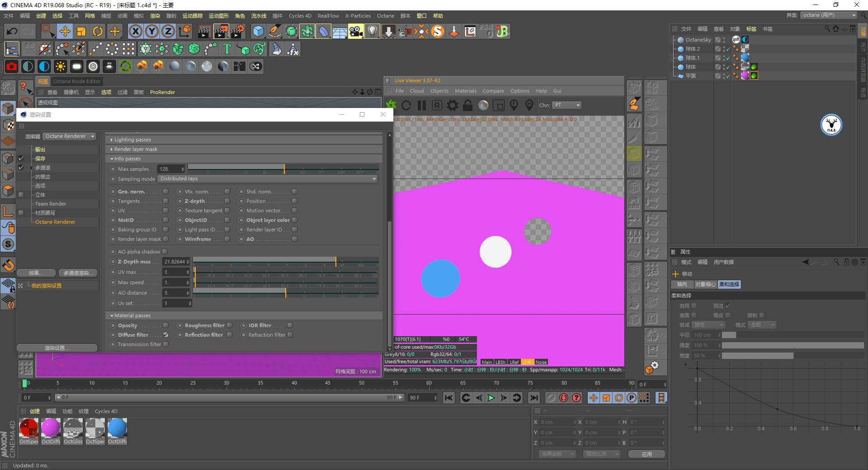This screenshot has height=470, width=868.
Task: Uncheck the Diffuse filter checkbox
Action: tap(166, 335)
